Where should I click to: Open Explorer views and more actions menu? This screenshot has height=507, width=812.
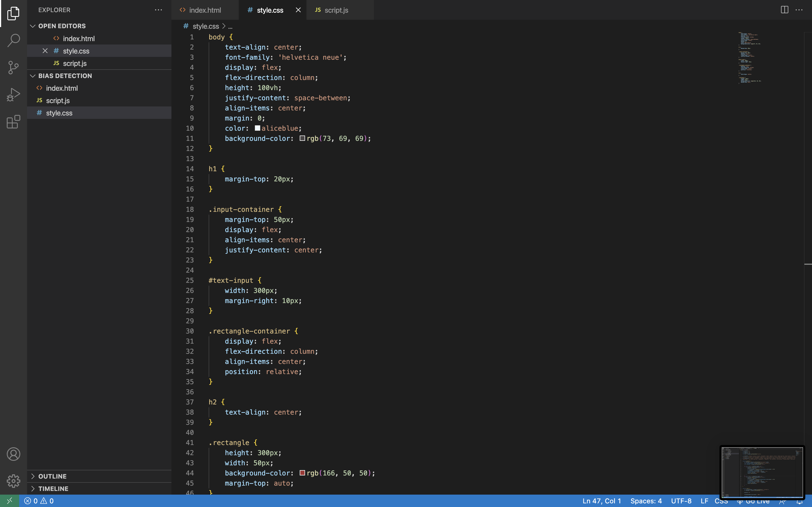pyautogui.click(x=158, y=10)
